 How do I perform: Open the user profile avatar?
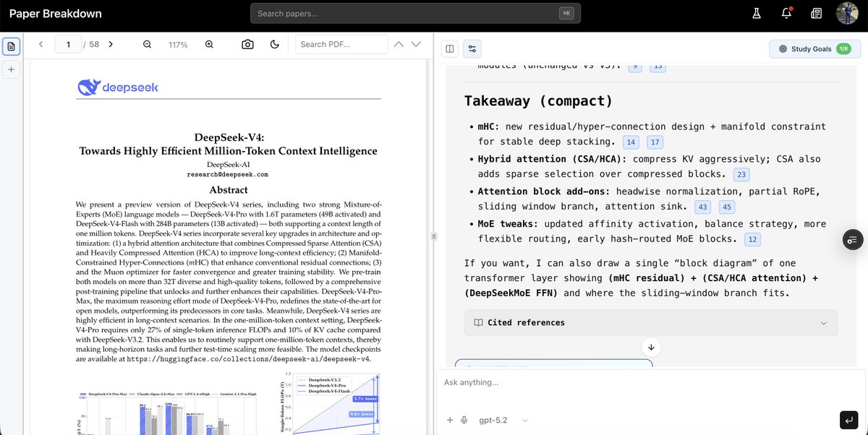tap(847, 13)
